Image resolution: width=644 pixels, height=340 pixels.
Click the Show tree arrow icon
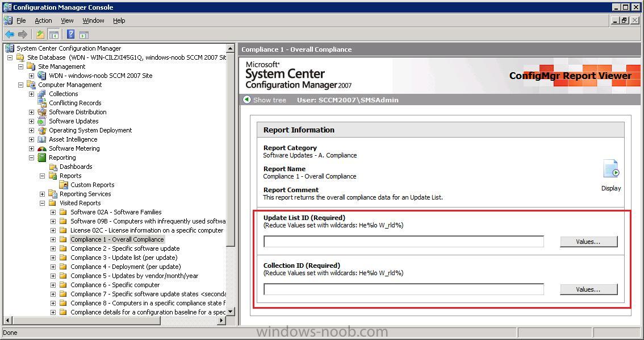pos(247,99)
